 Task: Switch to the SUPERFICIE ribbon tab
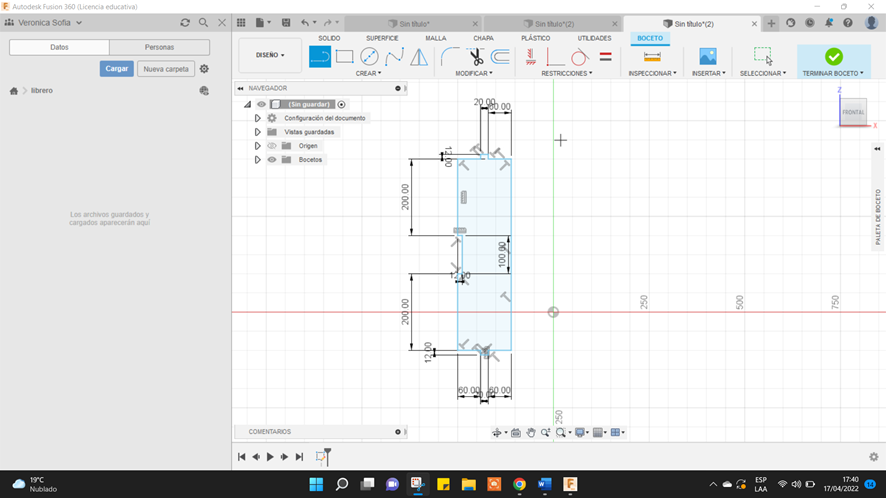[382, 38]
